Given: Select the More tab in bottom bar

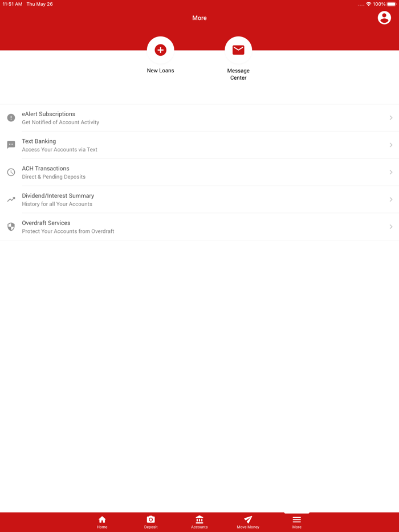Looking at the screenshot, I should click(x=297, y=522).
